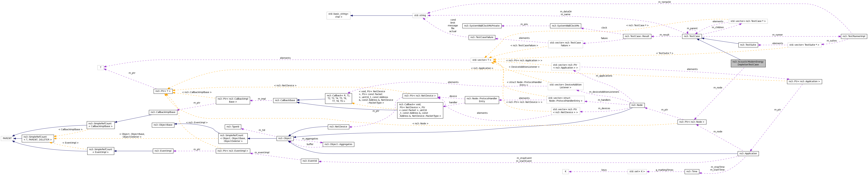Click the m_applications edge label
This screenshot has height=175, width=868.
click(x=604, y=76)
